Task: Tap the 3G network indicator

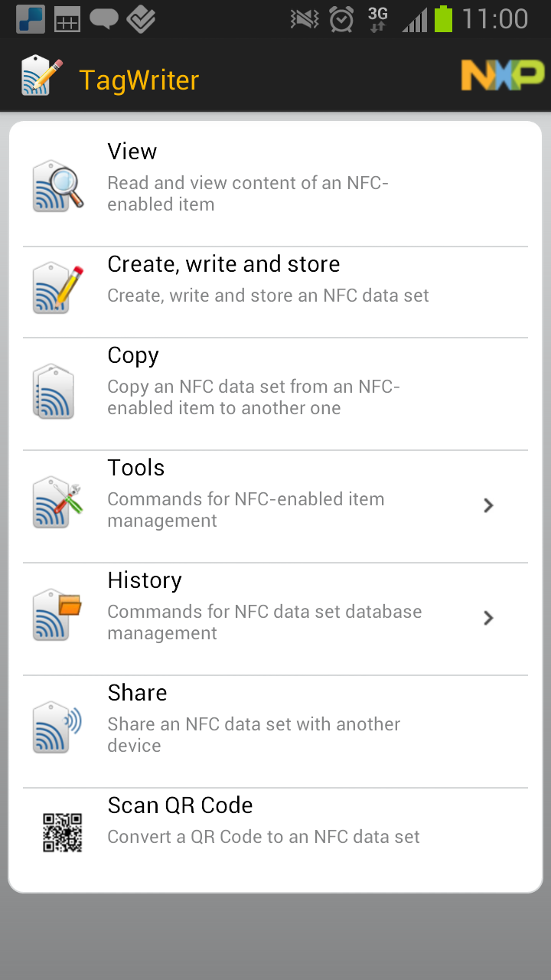Action: click(378, 18)
